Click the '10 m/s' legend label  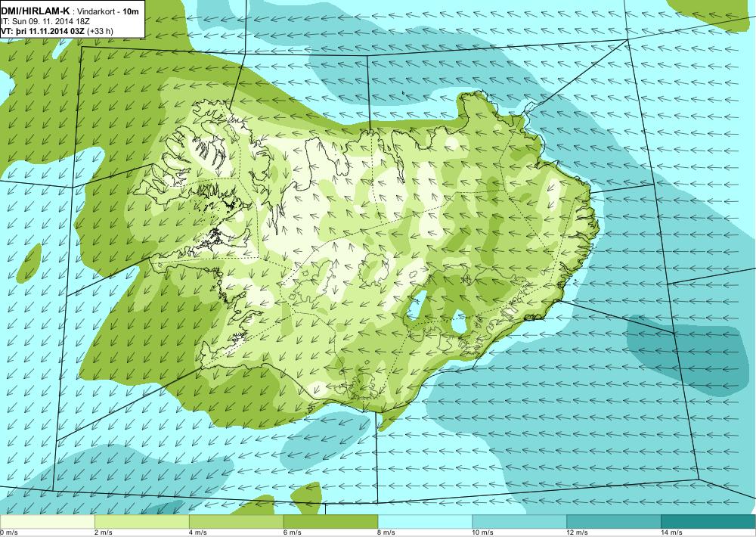[x=483, y=532]
